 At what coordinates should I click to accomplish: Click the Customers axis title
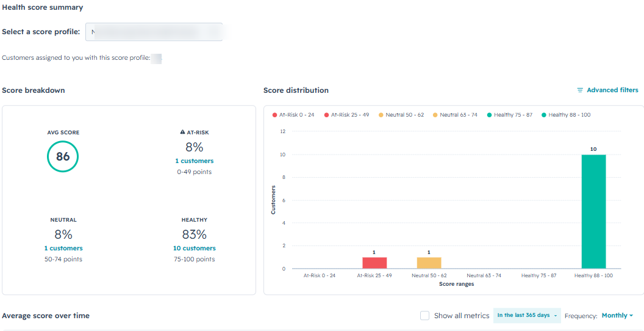point(273,200)
